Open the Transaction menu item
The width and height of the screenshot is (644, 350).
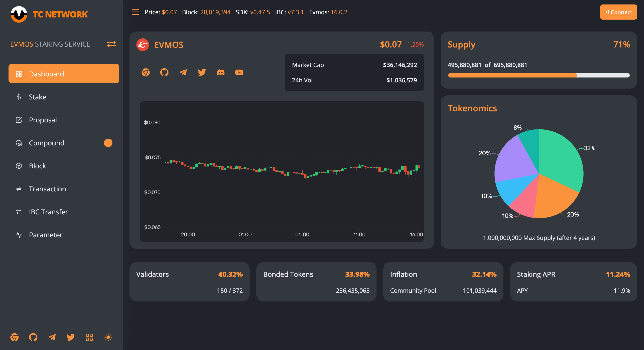point(64,189)
